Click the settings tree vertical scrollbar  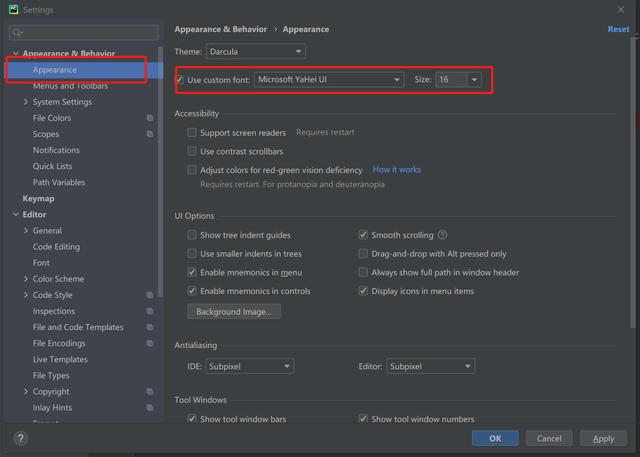pos(160,171)
